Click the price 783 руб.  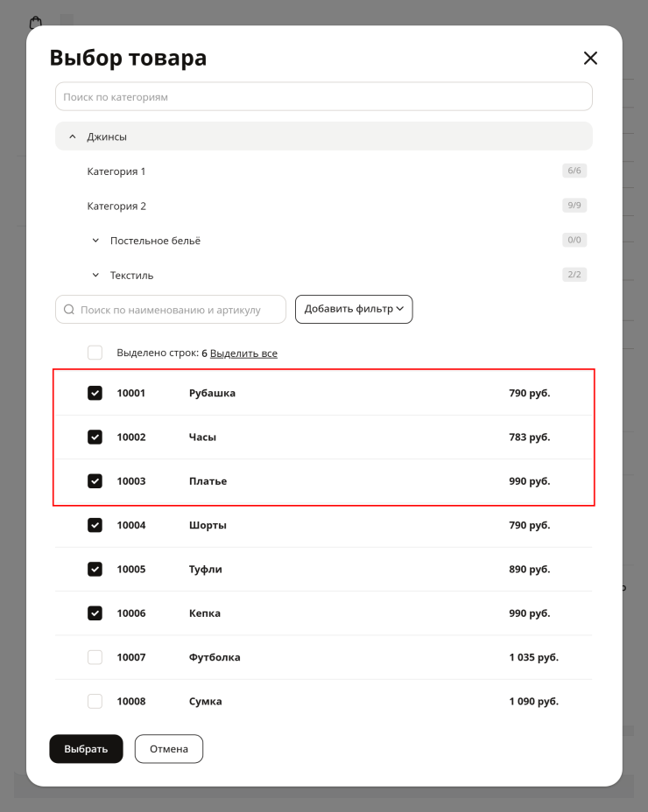[x=529, y=437]
